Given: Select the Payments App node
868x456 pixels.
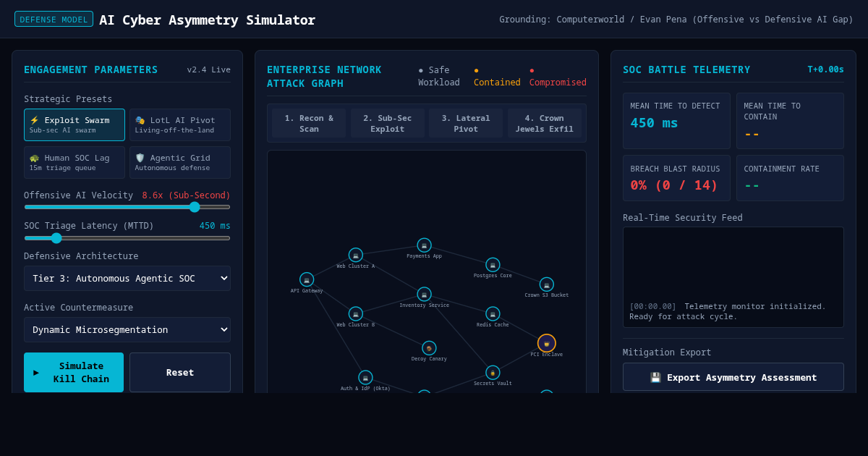Looking at the screenshot, I should tap(425, 245).
